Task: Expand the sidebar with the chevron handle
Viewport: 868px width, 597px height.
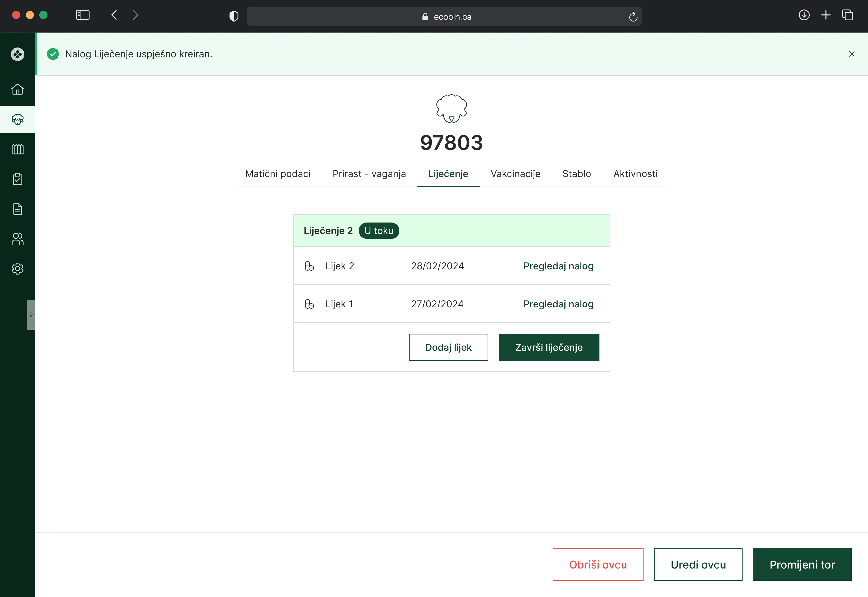Action: [x=31, y=315]
